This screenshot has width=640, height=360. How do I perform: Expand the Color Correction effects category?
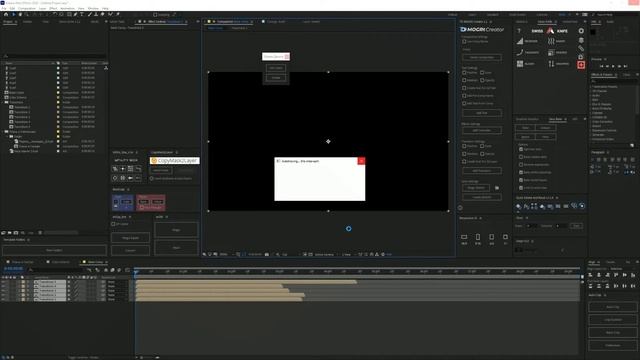pos(591,122)
